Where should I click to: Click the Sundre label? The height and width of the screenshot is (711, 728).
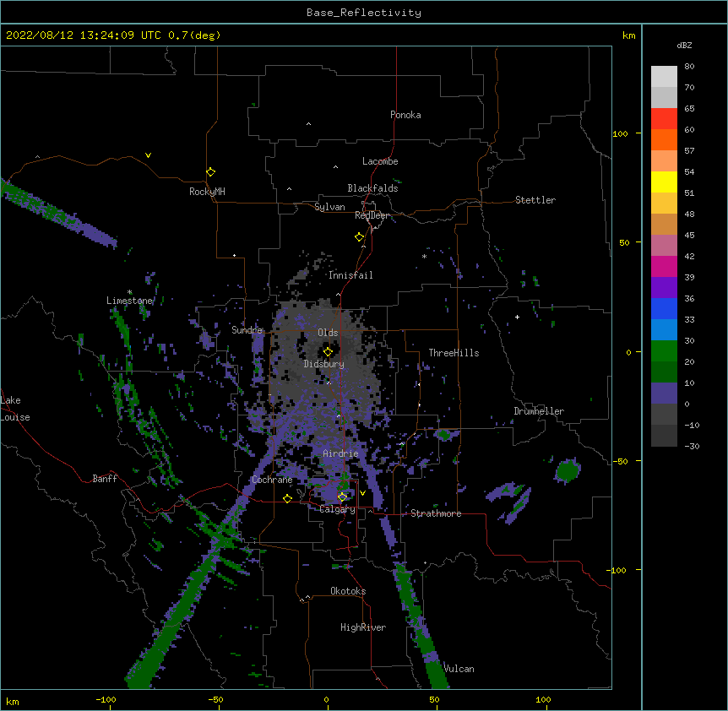[x=247, y=330]
